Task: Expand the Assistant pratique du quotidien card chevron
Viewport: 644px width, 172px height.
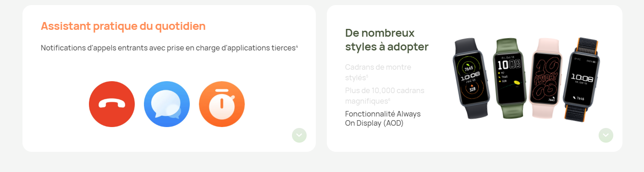Action: (x=299, y=135)
